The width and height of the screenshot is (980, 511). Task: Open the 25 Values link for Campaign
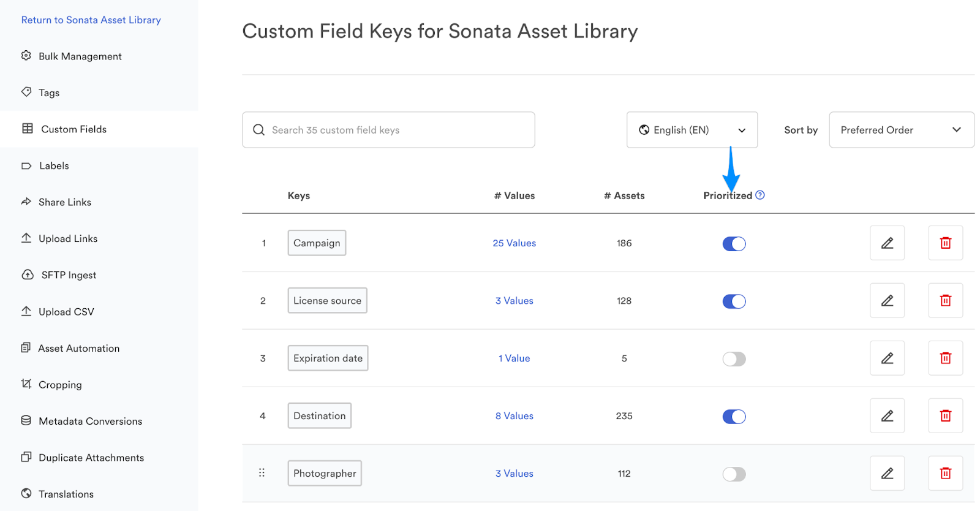click(514, 243)
